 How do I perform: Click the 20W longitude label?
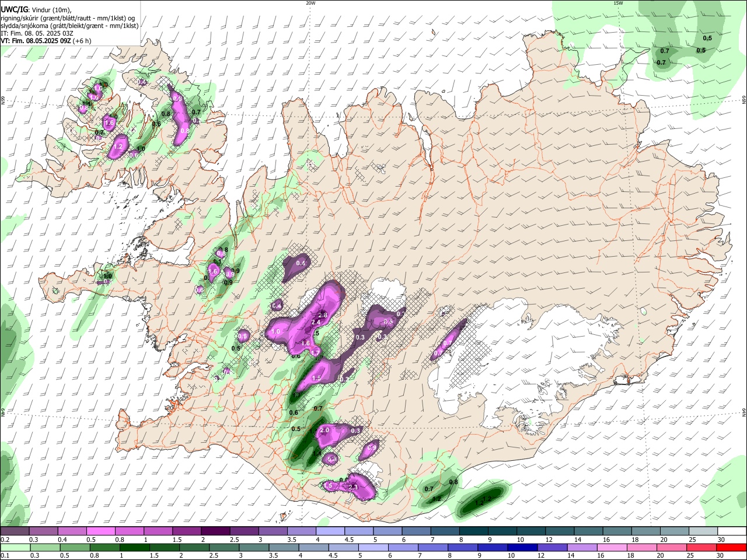(310, 3)
